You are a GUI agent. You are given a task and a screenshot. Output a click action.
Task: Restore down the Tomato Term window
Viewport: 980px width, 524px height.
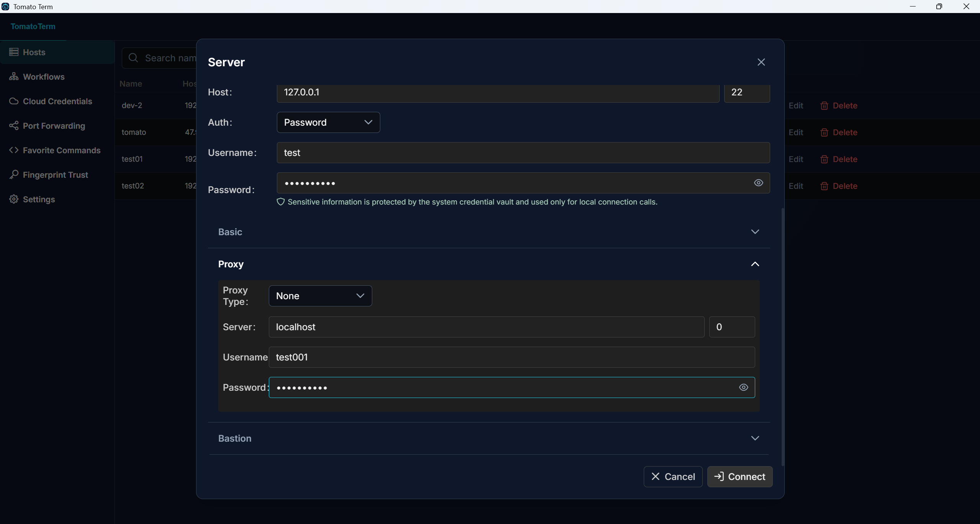pos(939,7)
